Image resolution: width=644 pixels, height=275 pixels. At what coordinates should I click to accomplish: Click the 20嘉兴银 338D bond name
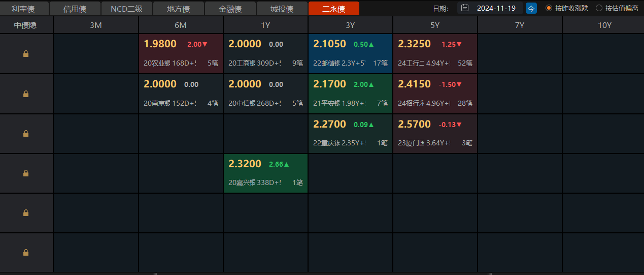pos(255,182)
